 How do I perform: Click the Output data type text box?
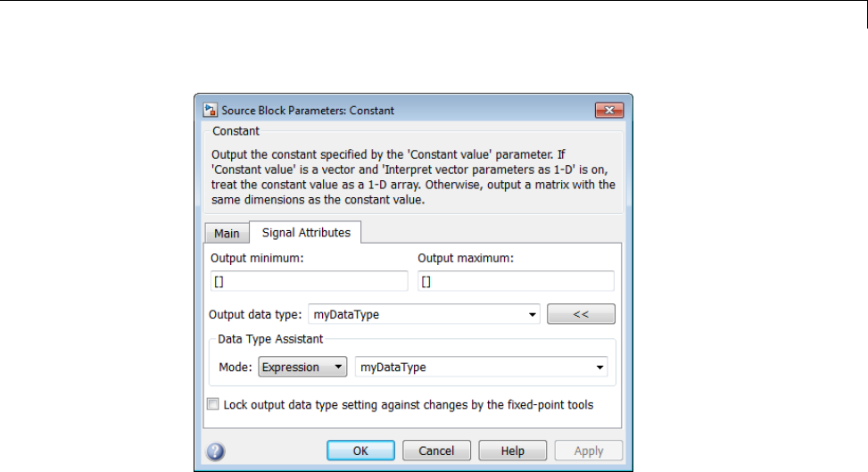417,315
